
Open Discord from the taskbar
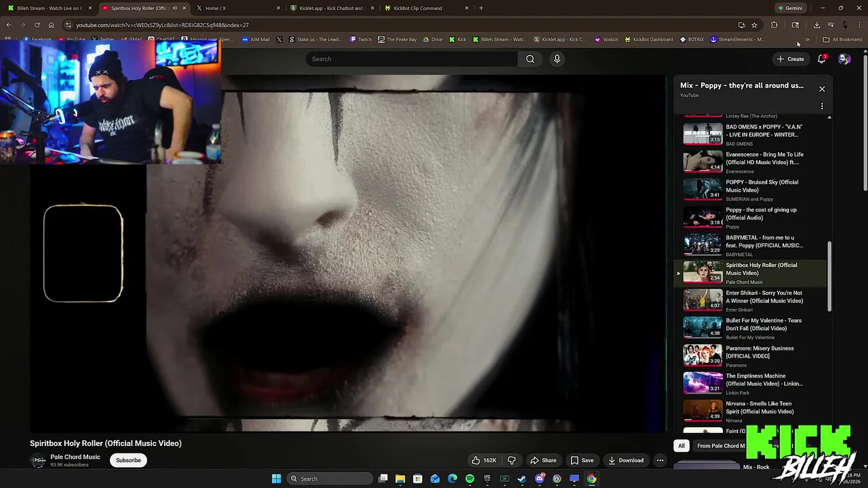click(540, 479)
